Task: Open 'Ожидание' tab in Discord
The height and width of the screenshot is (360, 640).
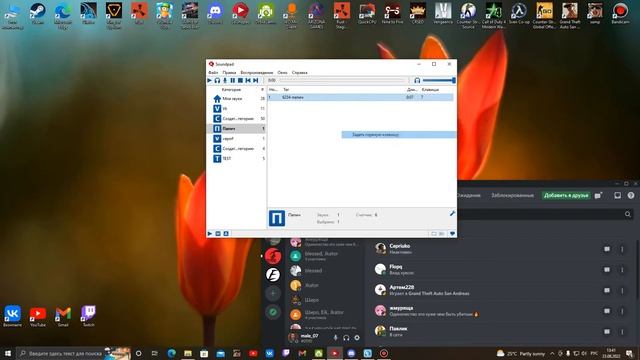Action: [469, 195]
